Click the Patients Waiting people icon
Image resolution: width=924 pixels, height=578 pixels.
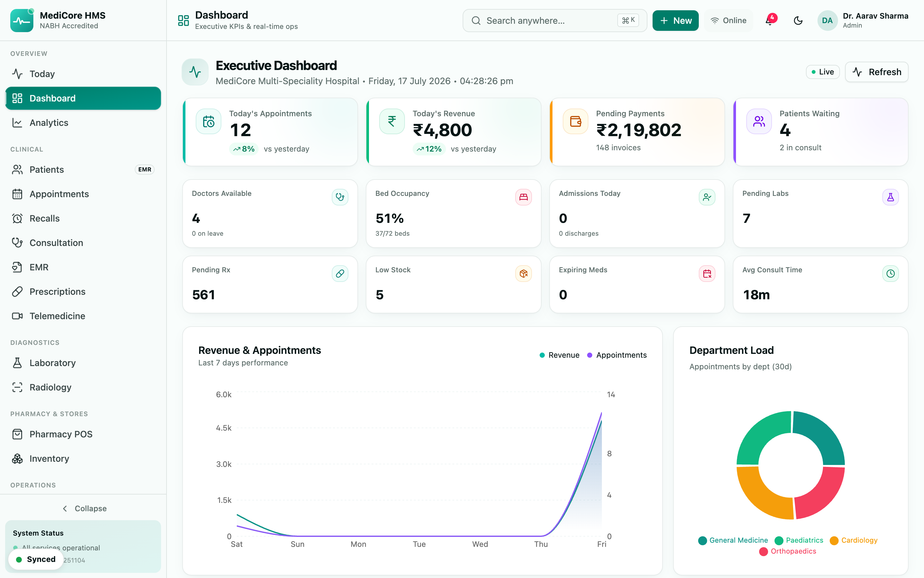[759, 122]
